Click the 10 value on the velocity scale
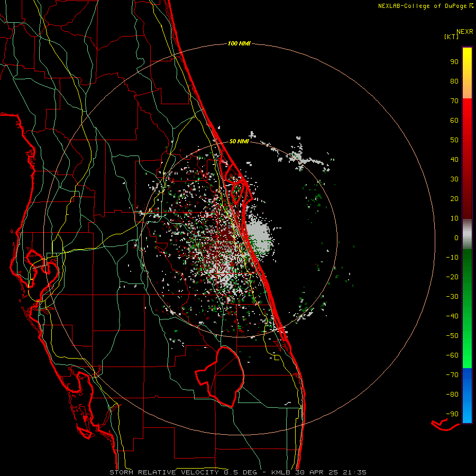The image size is (476, 476). pos(454,218)
